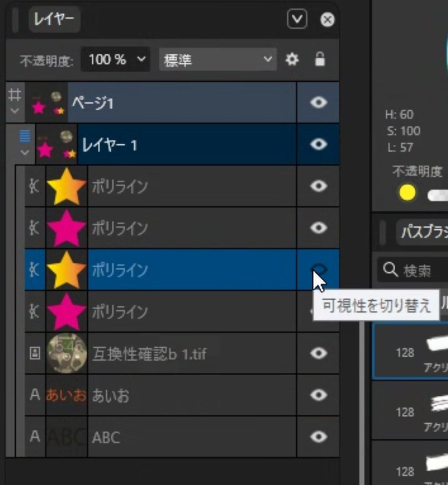This screenshot has height=485, width=448.
Task: Select the レイヤー panel tab
Action: pos(54,19)
